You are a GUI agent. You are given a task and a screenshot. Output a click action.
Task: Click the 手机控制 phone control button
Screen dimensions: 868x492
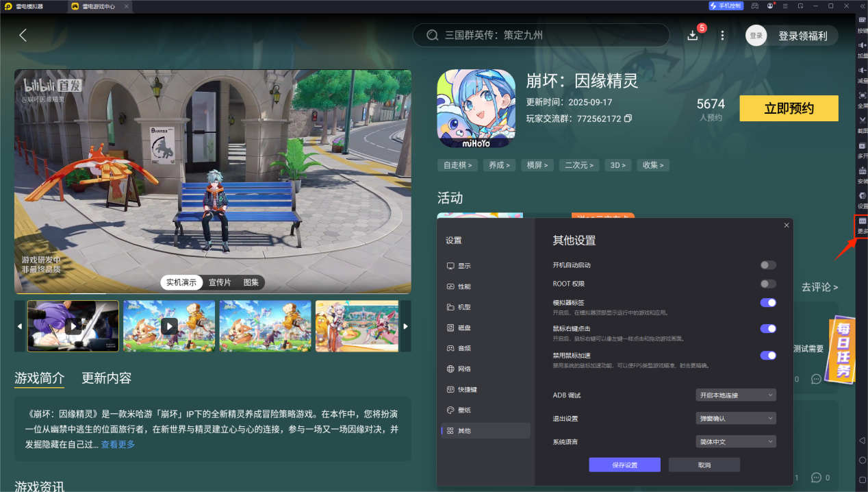tap(726, 5)
